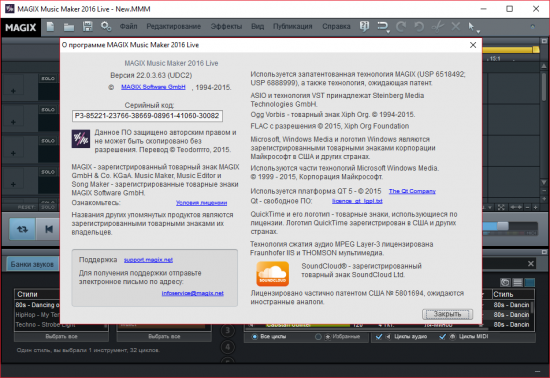This screenshot has width=550, height=378.
Task: Click the Закрыть button
Action: (447, 314)
